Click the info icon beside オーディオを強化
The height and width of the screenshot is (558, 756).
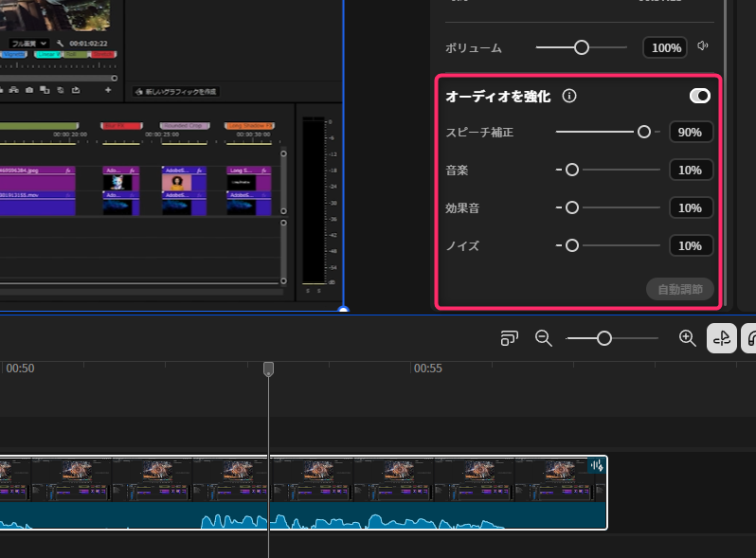click(569, 96)
